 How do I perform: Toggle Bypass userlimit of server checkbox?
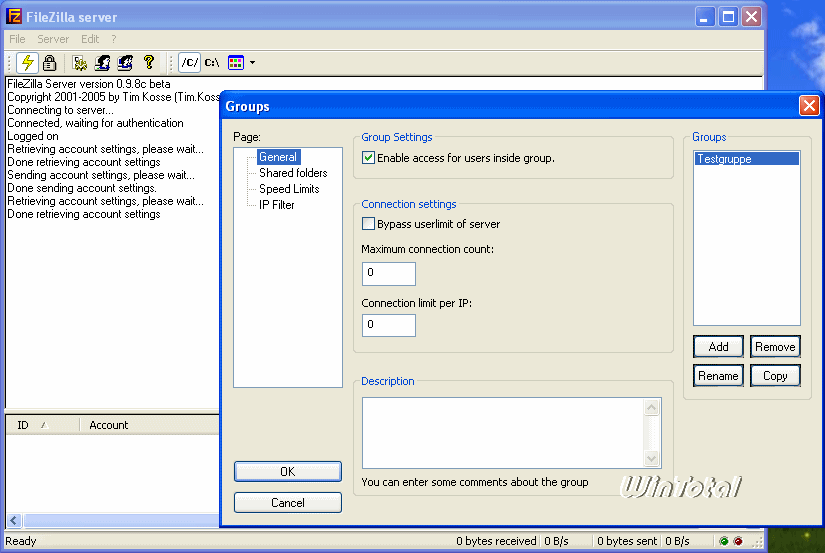click(x=368, y=224)
